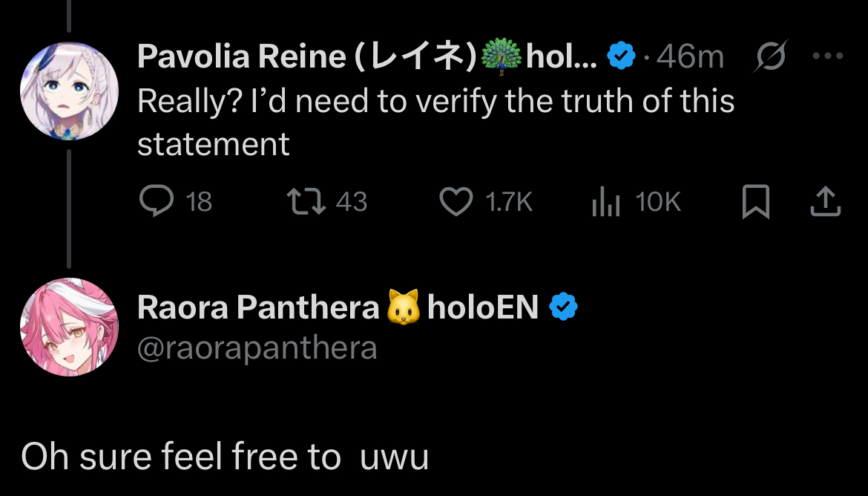Open reply composer on Pavolia Reine's tweet
This screenshot has height=496, width=868.
(x=155, y=201)
